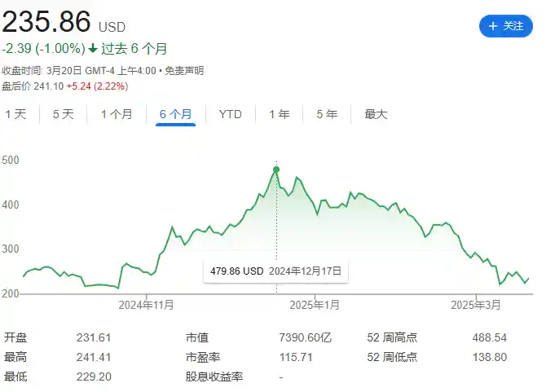Switch to the 1 个月 range tab
The image size is (555, 392).
(x=117, y=114)
